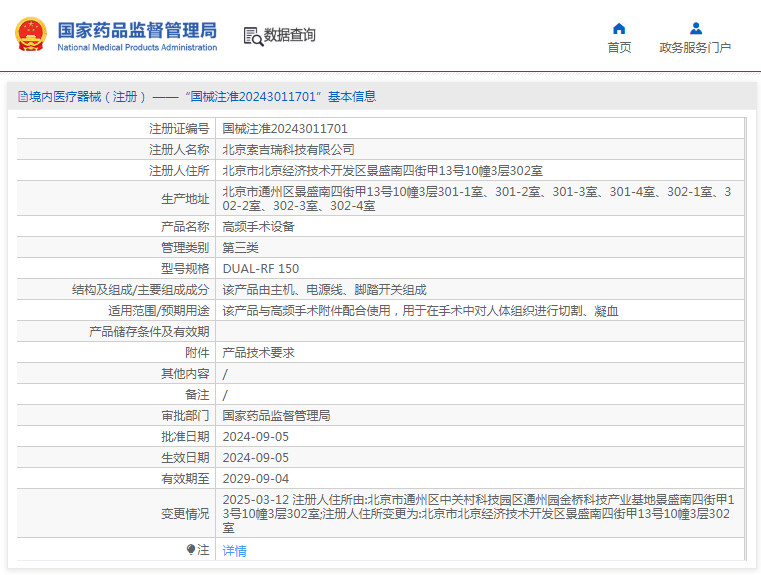Click the 管理类别 row label
Image resolution: width=761 pixels, height=575 pixels.
pyautogui.click(x=185, y=247)
